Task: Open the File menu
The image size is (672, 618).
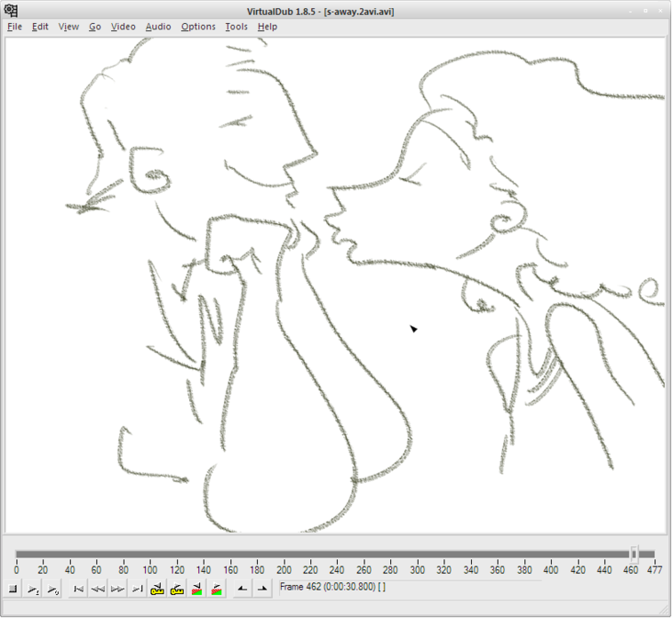Action: (14, 27)
